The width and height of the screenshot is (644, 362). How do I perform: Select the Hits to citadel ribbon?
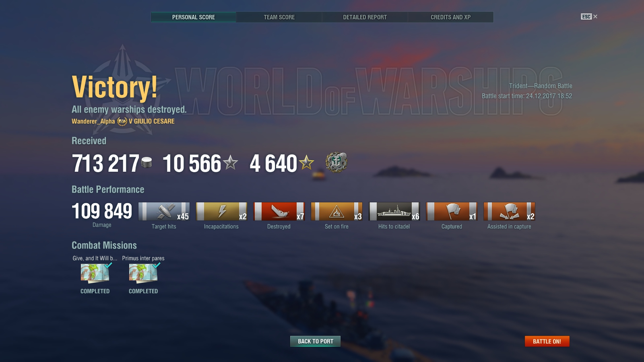[x=394, y=212]
